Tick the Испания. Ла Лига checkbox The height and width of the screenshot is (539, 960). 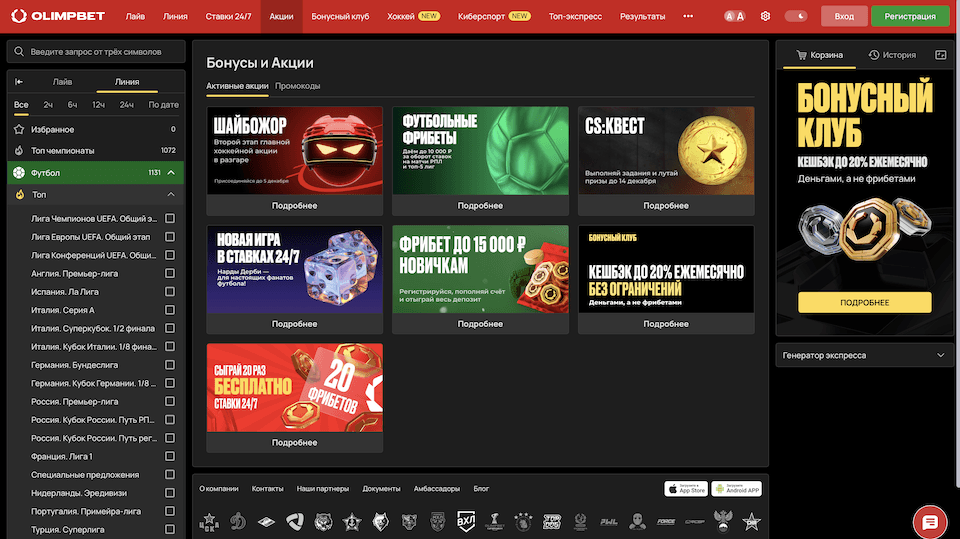click(170, 291)
